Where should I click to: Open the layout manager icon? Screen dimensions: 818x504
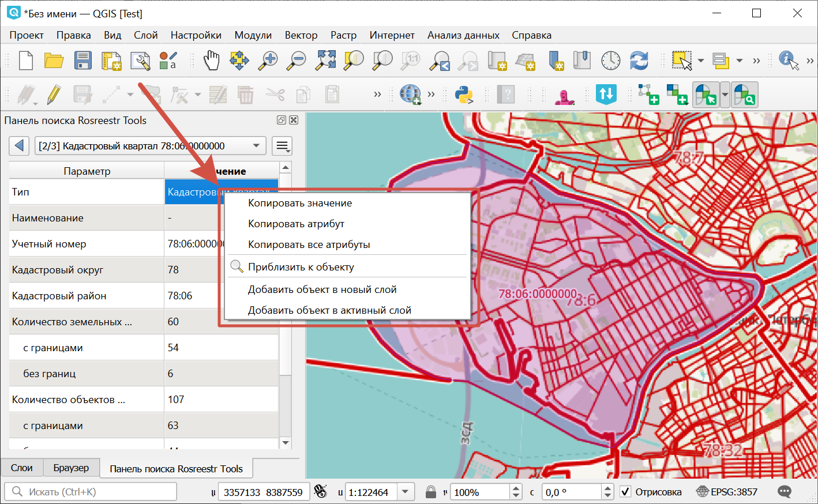140,60
